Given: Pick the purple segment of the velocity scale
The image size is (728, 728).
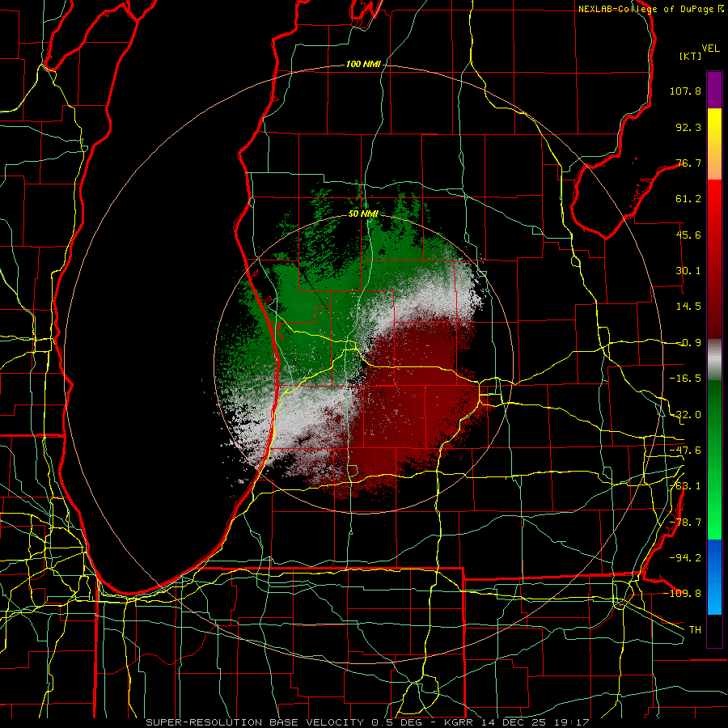Looking at the screenshot, I should (714, 90).
